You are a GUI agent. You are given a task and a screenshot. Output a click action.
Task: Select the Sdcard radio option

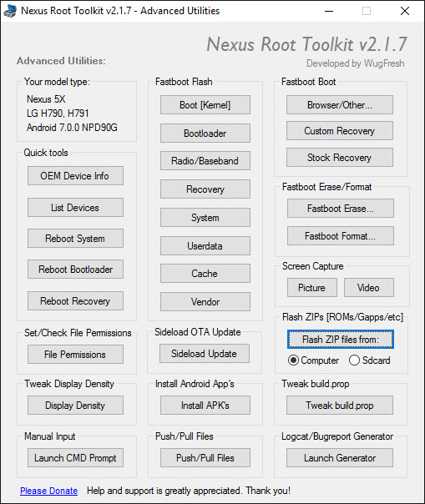coord(369,360)
